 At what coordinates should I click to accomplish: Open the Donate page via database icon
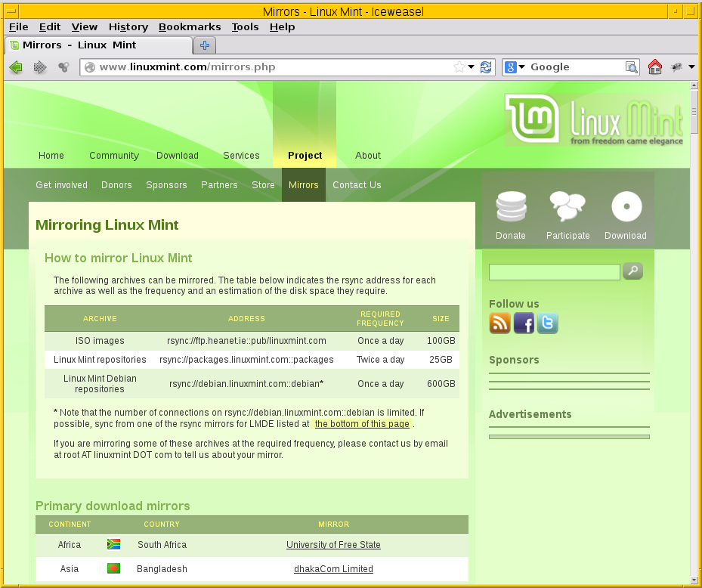tap(511, 206)
